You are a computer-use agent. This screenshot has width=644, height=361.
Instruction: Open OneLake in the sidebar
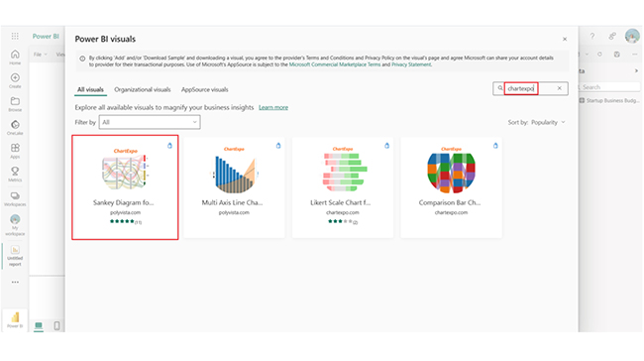point(15,128)
